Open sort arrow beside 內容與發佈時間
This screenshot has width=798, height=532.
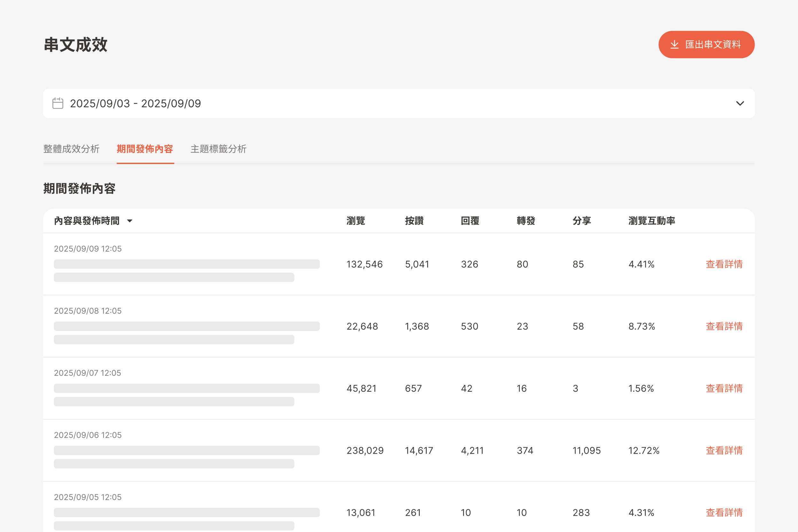[129, 221]
